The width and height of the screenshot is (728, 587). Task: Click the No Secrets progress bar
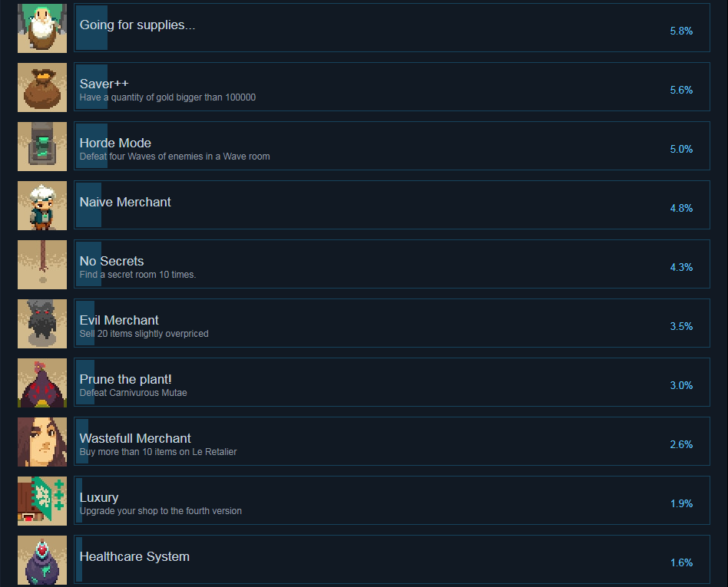click(88, 264)
